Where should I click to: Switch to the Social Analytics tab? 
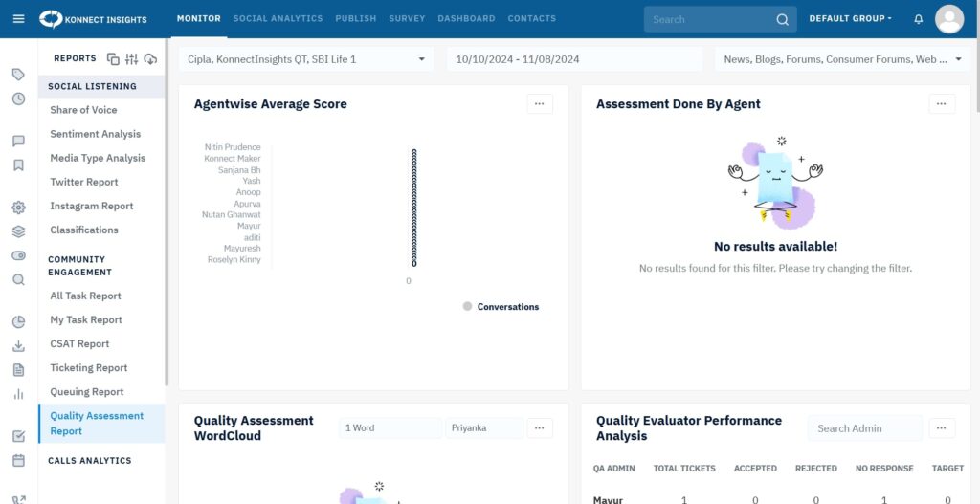[278, 19]
